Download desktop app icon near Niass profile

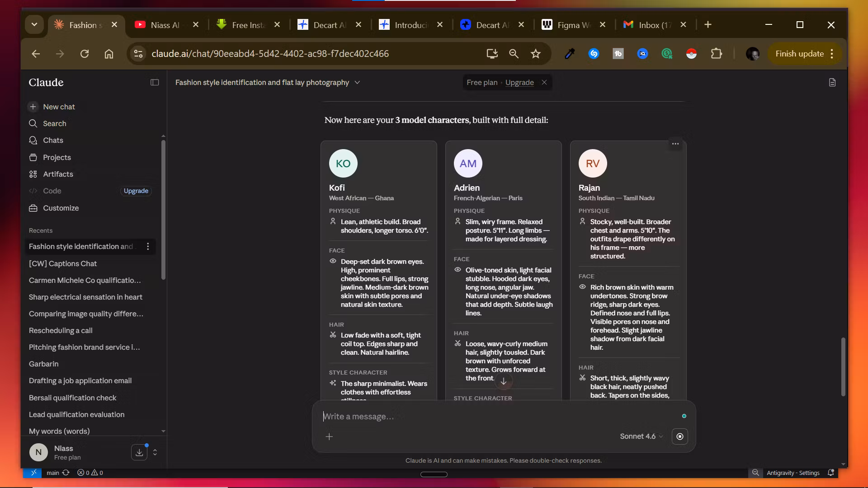click(139, 452)
